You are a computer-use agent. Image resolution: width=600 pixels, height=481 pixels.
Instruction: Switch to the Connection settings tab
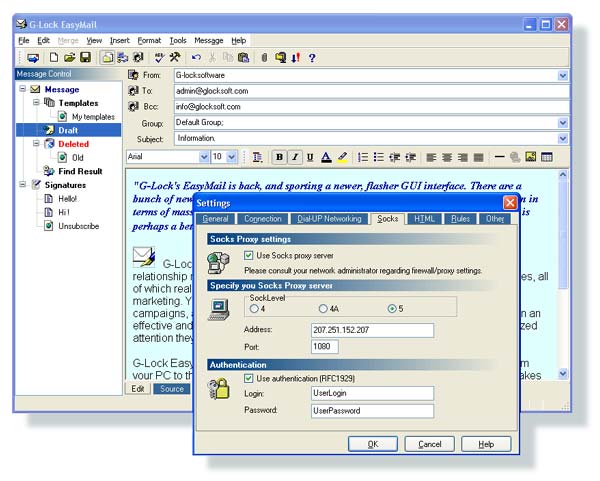pyautogui.click(x=262, y=219)
